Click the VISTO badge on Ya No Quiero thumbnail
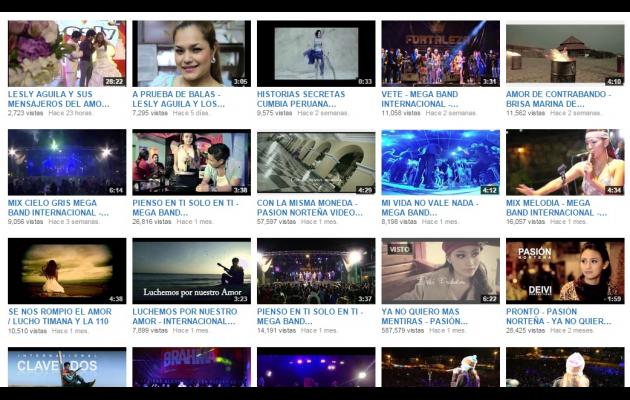 point(399,249)
